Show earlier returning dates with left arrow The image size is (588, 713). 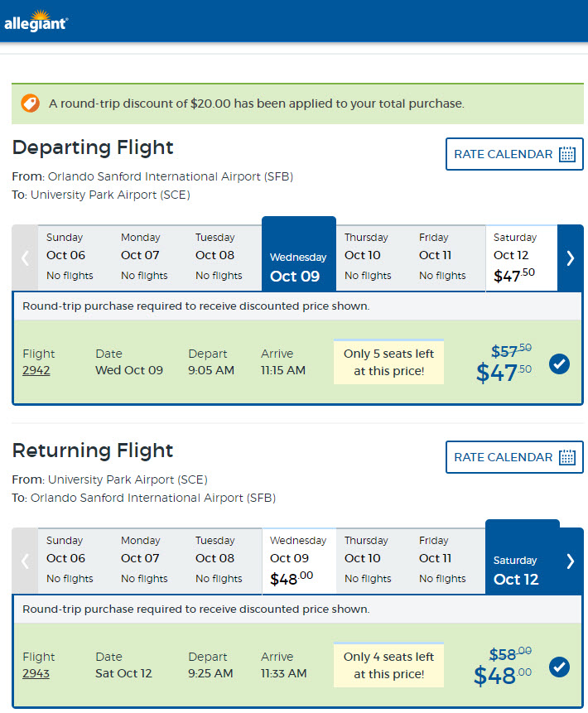coord(25,561)
